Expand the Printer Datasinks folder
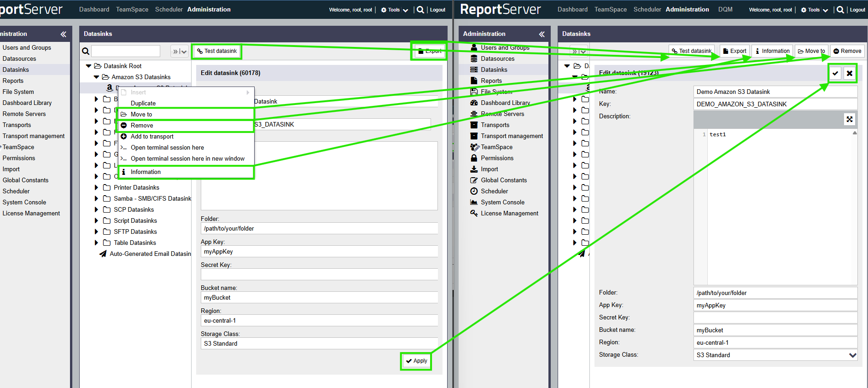The height and width of the screenshot is (388, 868). click(x=96, y=188)
